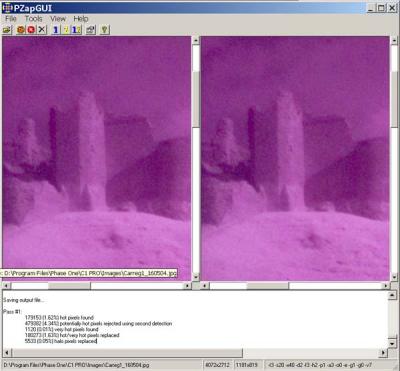Click left image pane scroll-up arrow

coord(196,40)
